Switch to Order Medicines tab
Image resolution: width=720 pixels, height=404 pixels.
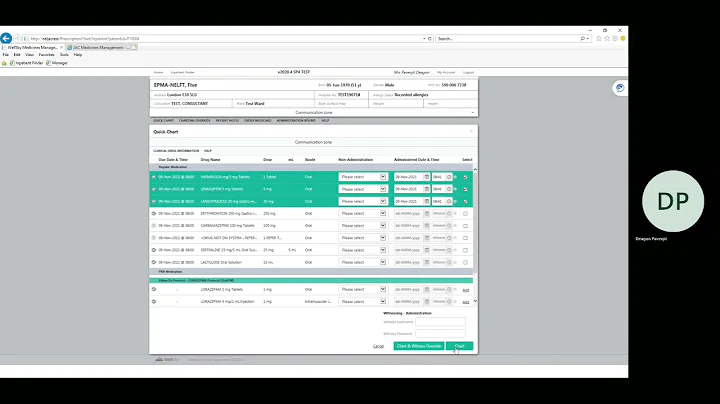pyautogui.click(x=258, y=121)
